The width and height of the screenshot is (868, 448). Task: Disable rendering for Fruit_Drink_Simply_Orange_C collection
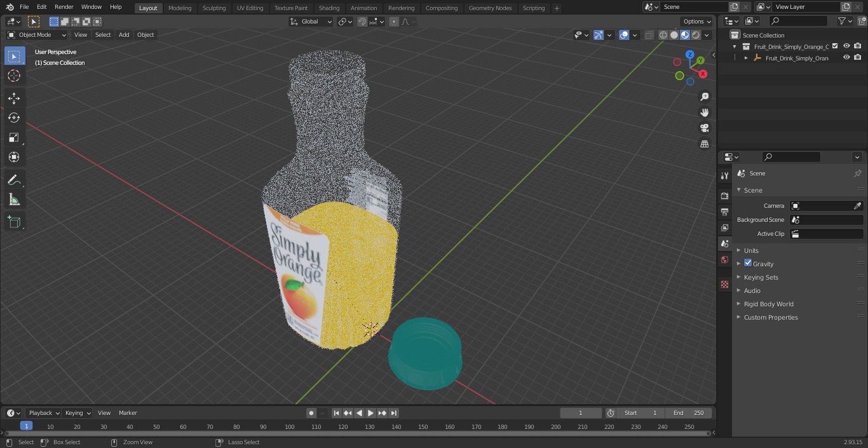[858, 46]
